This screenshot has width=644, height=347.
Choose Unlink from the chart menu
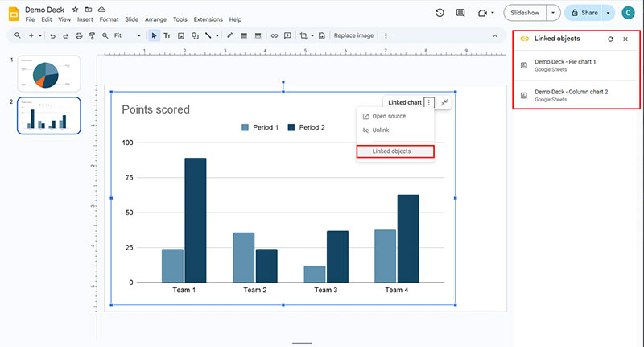point(380,130)
